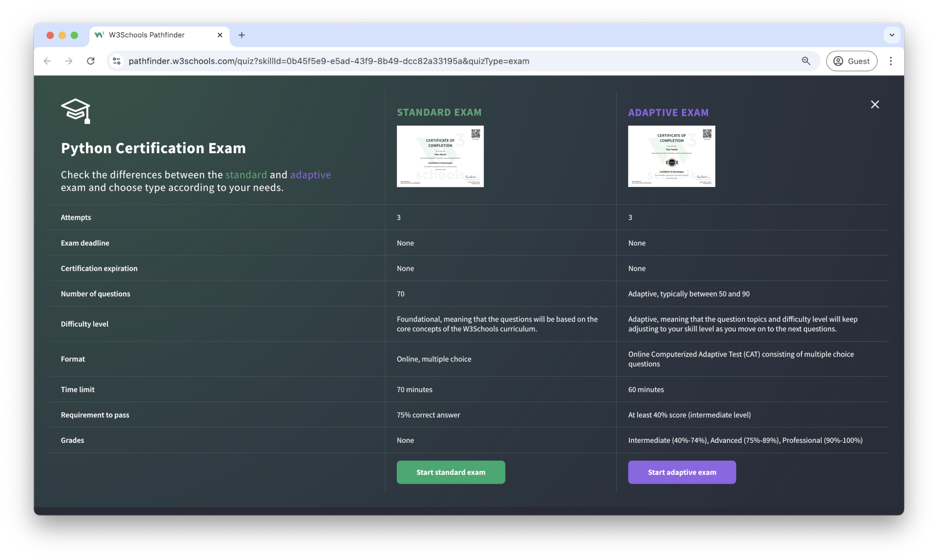The height and width of the screenshot is (560, 938).
Task: Click the browser back arrow
Action: [47, 61]
